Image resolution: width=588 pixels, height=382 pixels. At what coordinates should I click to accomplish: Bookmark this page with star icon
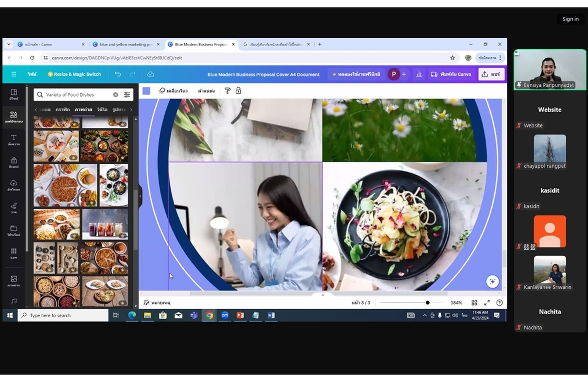[452, 58]
